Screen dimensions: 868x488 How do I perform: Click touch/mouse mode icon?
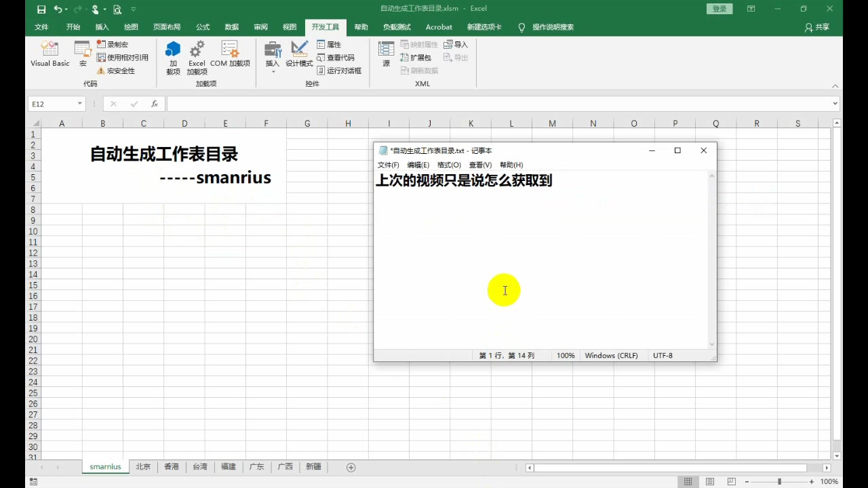(x=96, y=9)
